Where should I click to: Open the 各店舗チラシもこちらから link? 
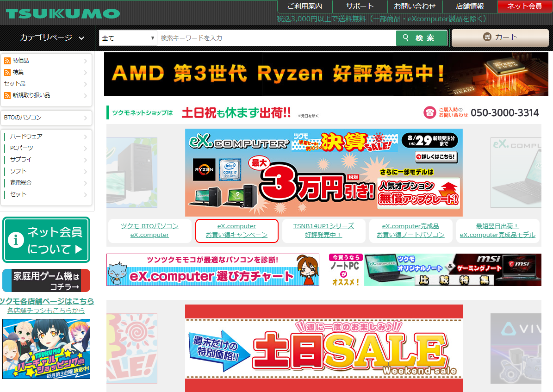click(46, 311)
